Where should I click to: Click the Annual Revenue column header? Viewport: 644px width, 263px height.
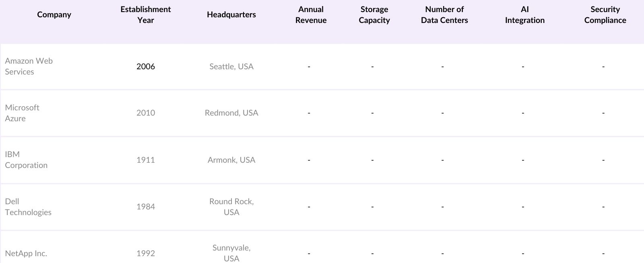(x=311, y=15)
